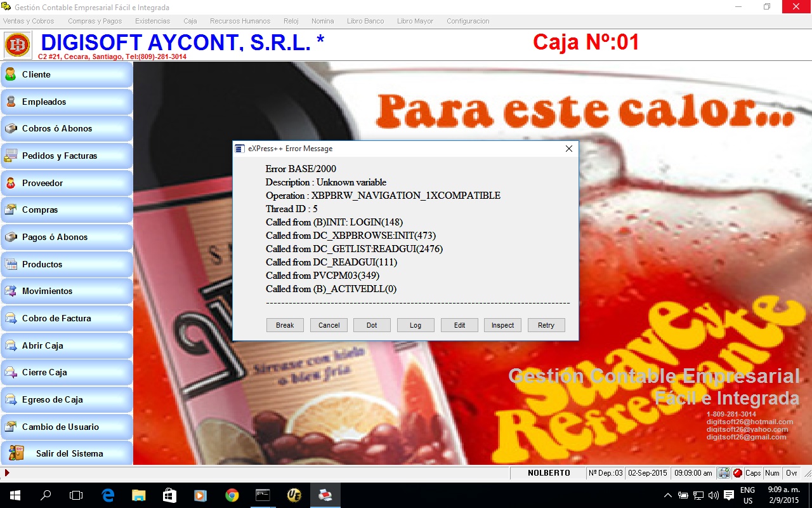Toggle the Caps indicator in status bar

click(x=753, y=473)
